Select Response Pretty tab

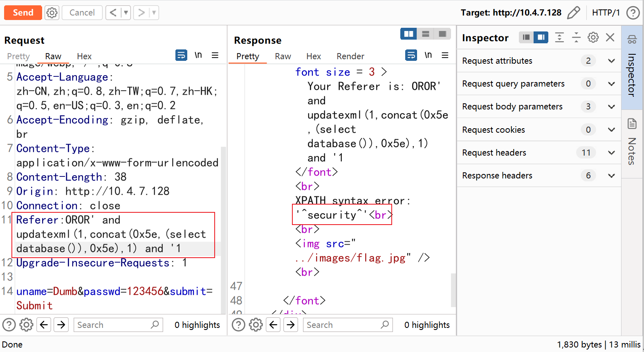pos(248,56)
